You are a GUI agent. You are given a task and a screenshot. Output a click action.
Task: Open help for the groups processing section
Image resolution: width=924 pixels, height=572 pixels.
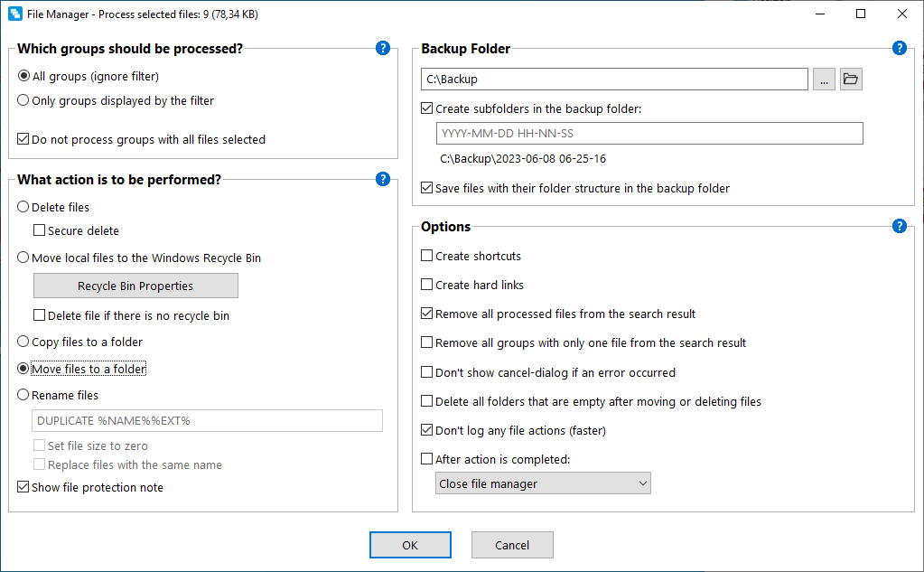click(x=383, y=48)
